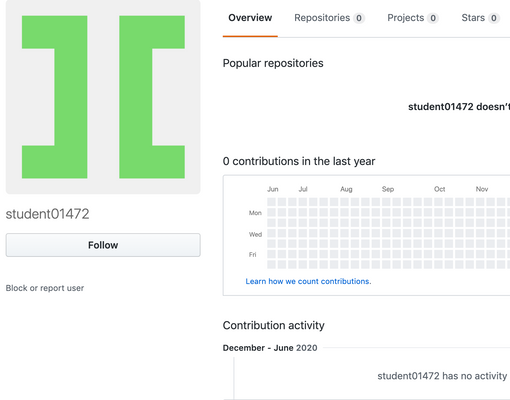This screenshot has height=400, width=510.
Task: Go to the Projects tab
Action: [413, 18]
